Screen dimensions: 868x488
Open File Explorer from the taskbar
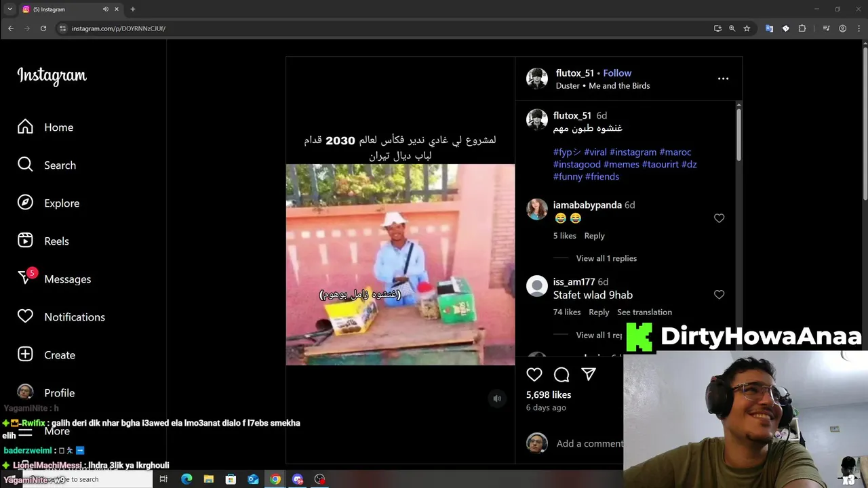pos(209,479)
